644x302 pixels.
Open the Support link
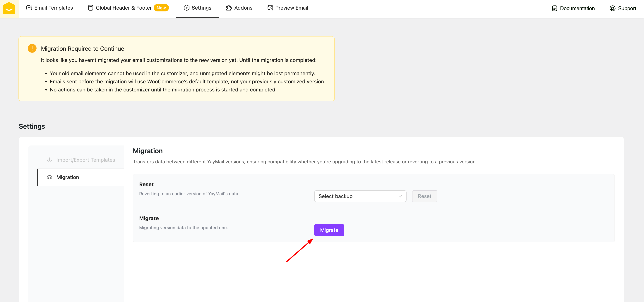tap(627, 8)
